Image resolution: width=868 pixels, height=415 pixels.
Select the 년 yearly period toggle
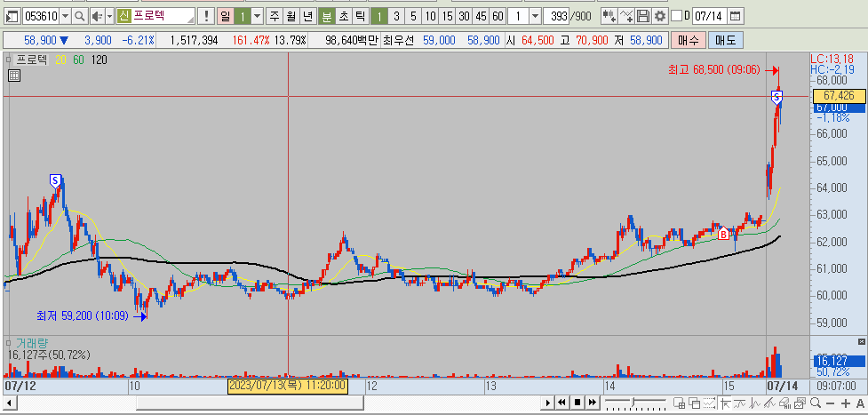click(307, 16)
